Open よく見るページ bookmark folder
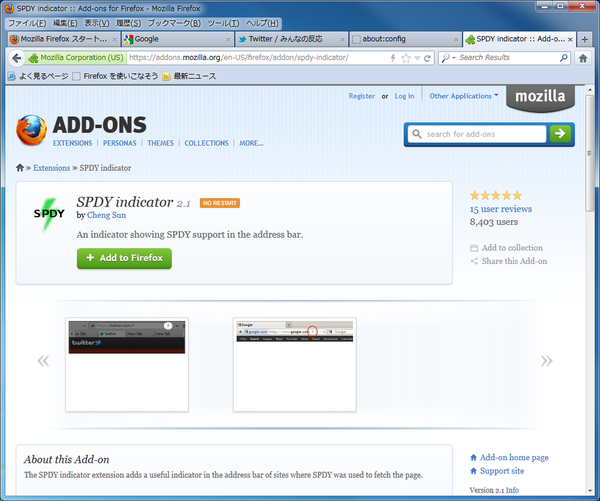This screenshot has height=501, width=600. (38, 76)
